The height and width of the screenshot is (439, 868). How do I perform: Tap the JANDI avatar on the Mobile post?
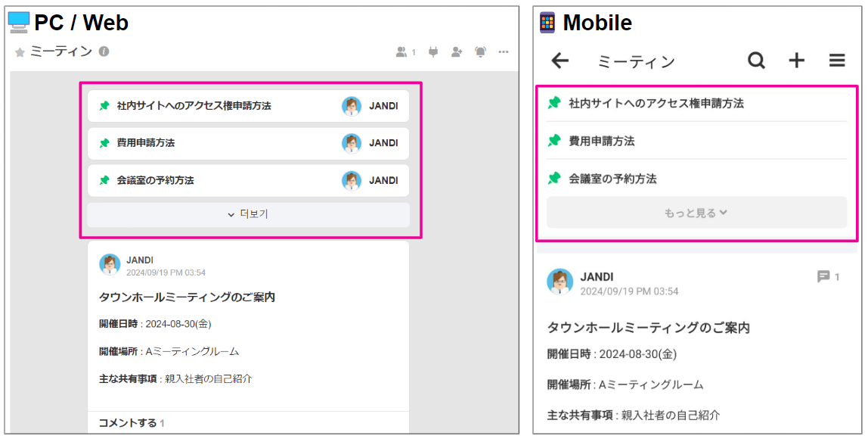(560, 282)
